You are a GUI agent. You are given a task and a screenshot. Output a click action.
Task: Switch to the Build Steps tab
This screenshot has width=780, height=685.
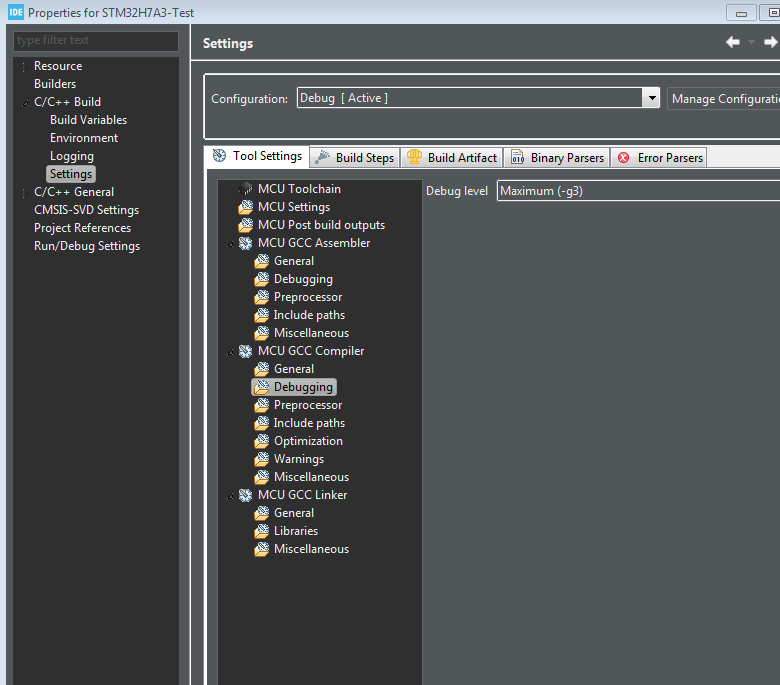(x=355, y=158)
